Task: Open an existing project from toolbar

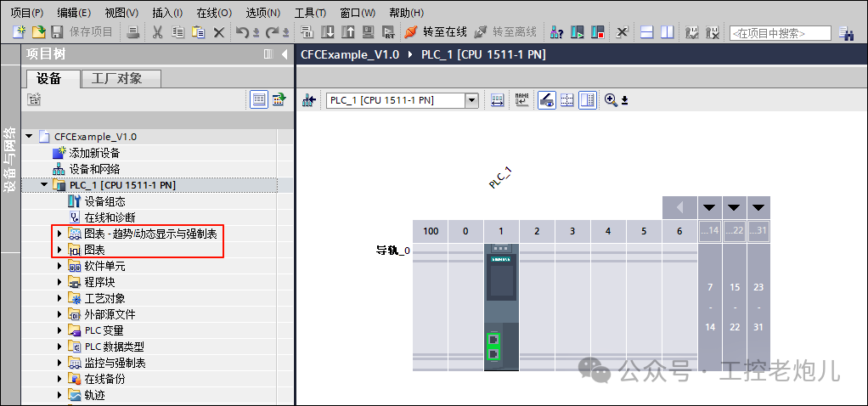Action: pyautogui.click(x=38, y=32)
